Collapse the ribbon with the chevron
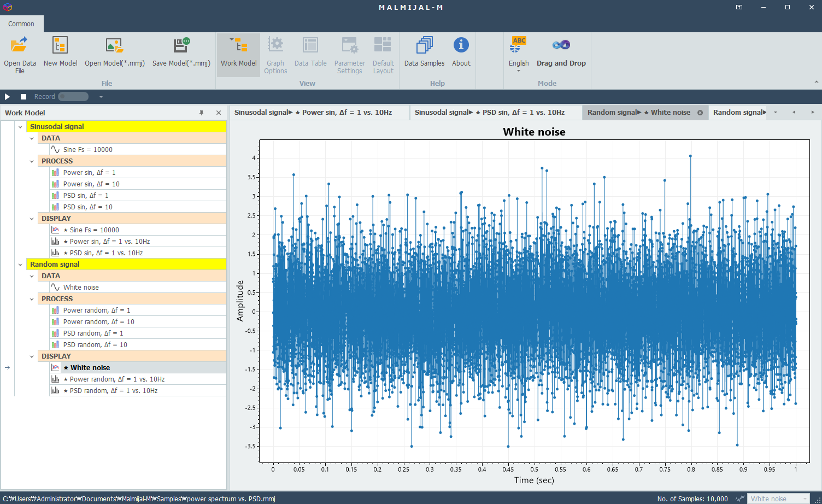This screenshot has height=504, width=822. pyautogui.click(x=817, y=83)
